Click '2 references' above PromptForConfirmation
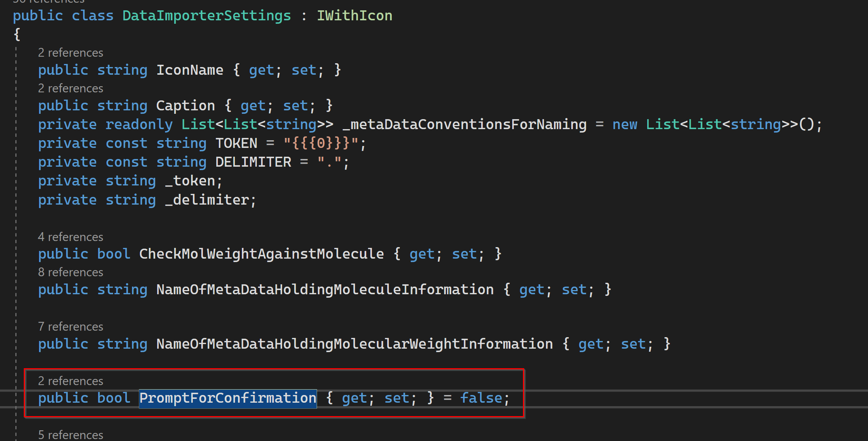This screenshot has width=868, height=441. pos(71,381)
